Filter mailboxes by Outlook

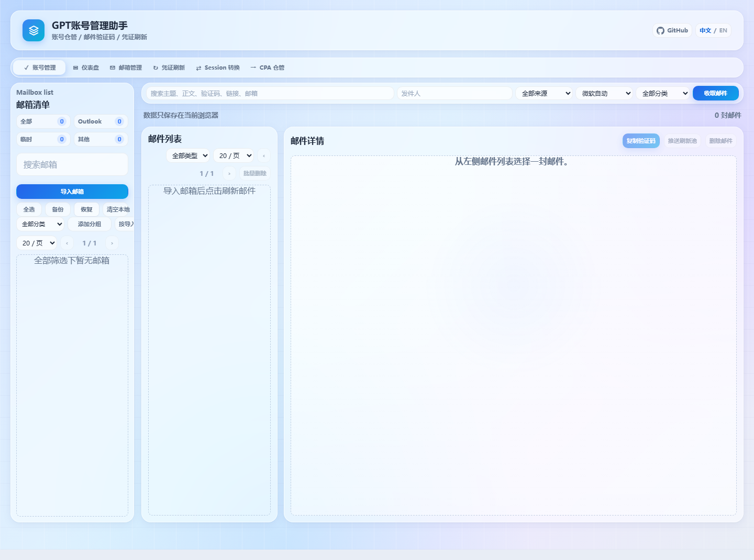[x=101, y=121]
